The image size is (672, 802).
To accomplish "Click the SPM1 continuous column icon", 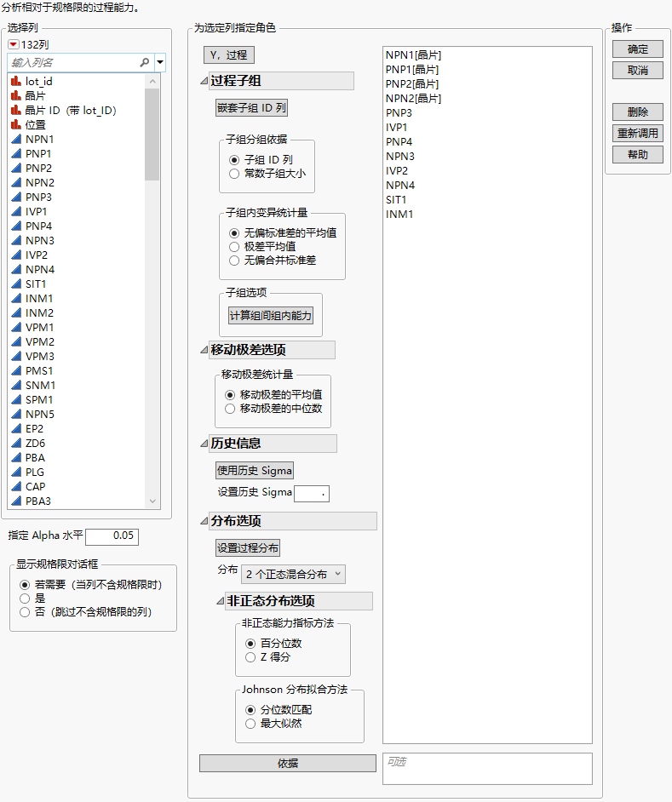I will coord(16,399).
